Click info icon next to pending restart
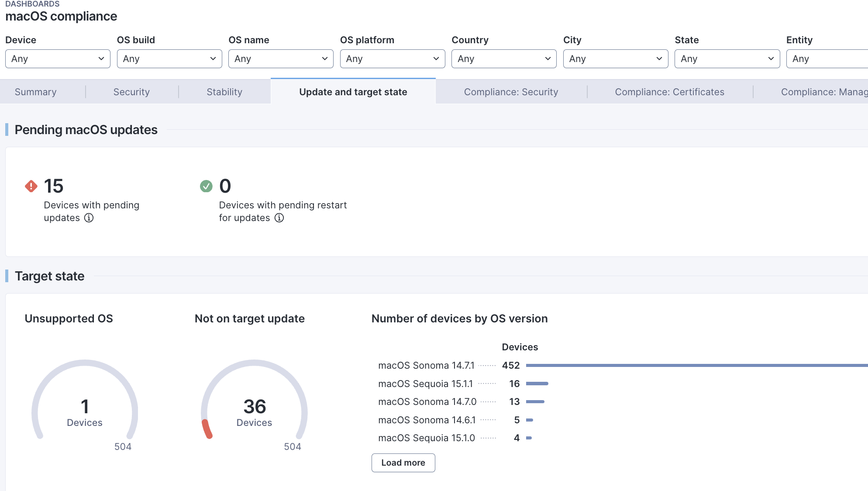The image size is (868, 491). (279, 218)
